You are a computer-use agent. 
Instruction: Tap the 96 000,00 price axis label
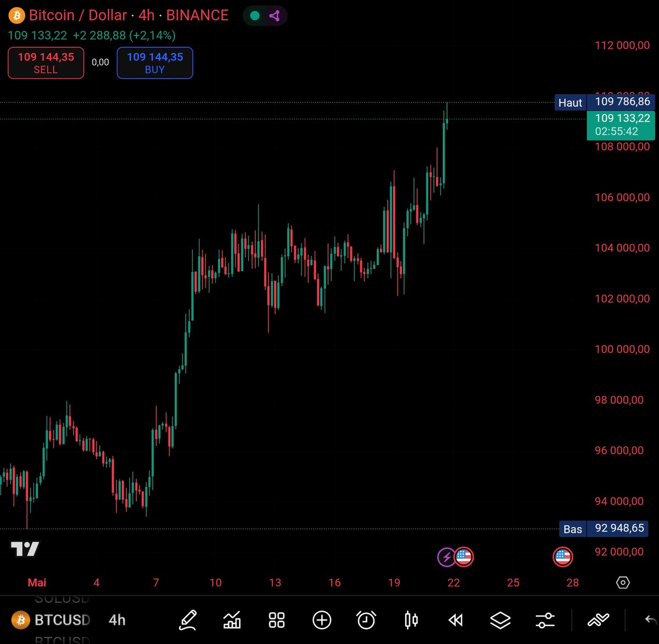click(x=619, y=451)
